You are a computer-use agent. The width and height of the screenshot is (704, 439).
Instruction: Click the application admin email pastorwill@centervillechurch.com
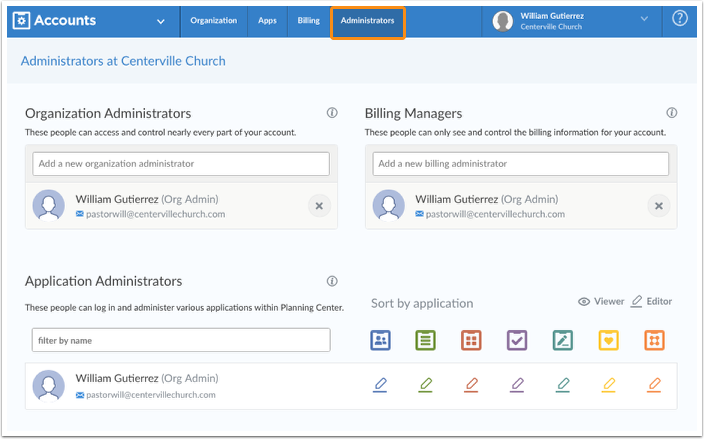click(150, 395)
